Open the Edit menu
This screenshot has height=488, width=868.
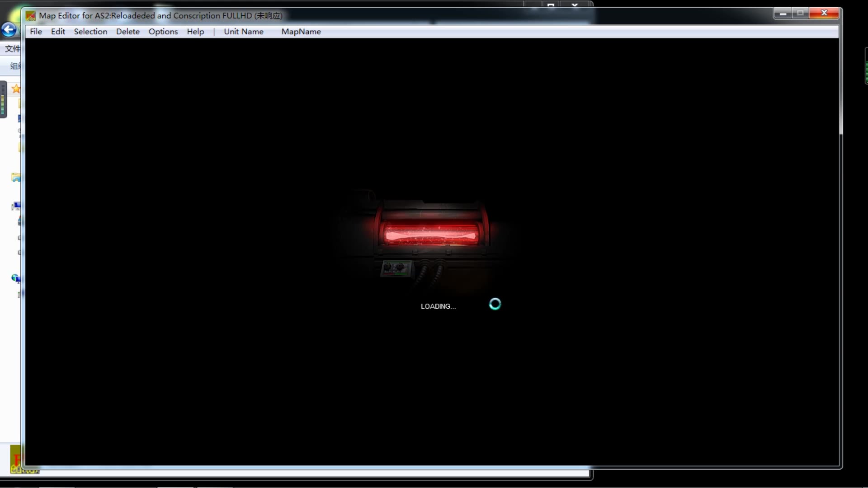(58, 32)
